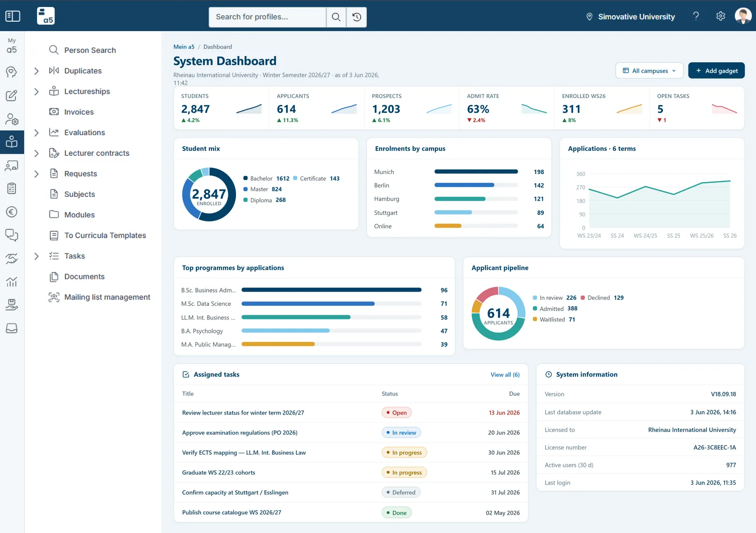
Task: Expand the Duplicates tree item
Action: point(37,71)
